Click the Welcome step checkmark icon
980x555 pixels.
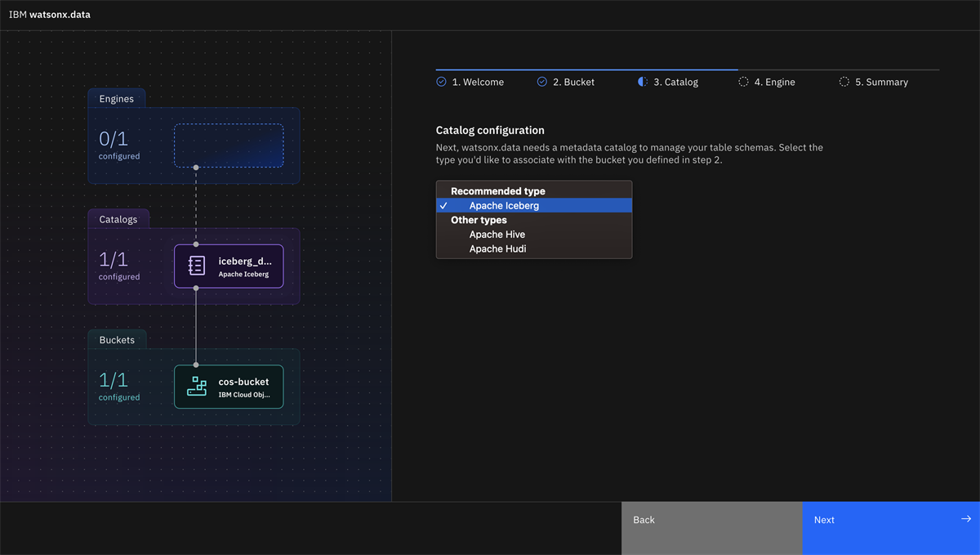(x=442, y=82)
